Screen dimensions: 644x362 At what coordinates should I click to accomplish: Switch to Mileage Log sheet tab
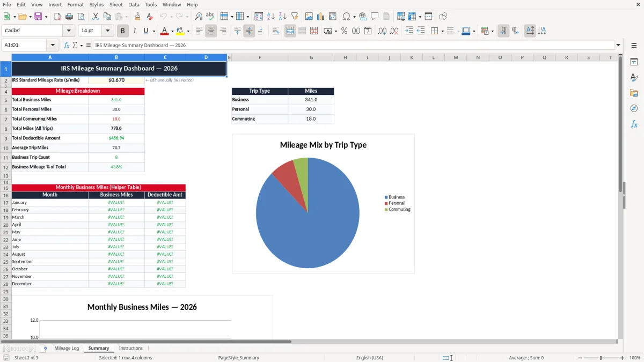coord(67,348)
